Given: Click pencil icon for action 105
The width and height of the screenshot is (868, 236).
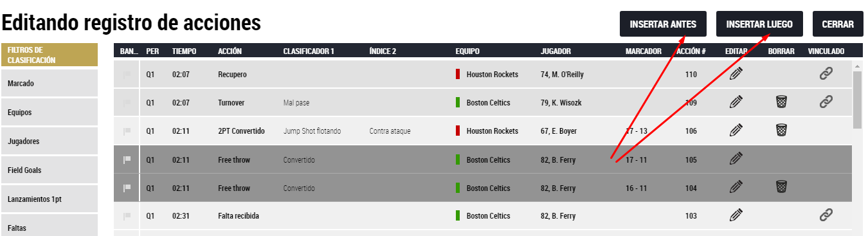Looking at the screenshot, I should tap(736, 159).
